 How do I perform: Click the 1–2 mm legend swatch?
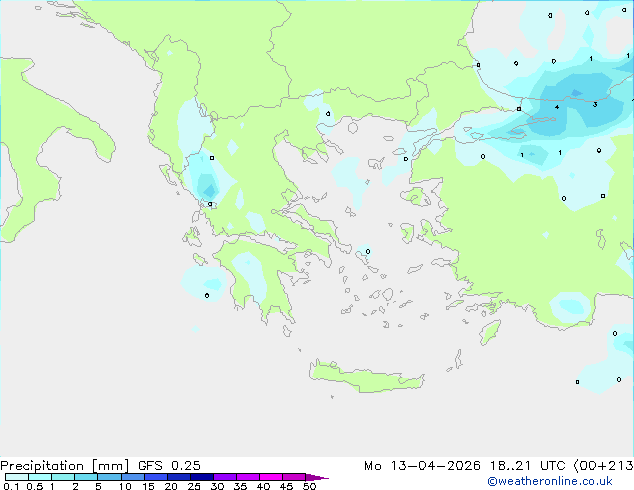pyautogui.click(x=63, y=477)
